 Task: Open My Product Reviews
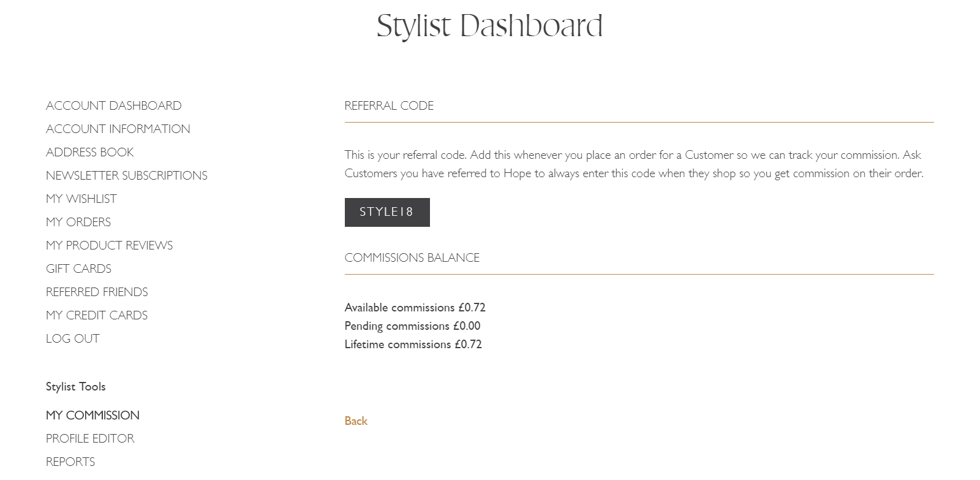(109, 245)
